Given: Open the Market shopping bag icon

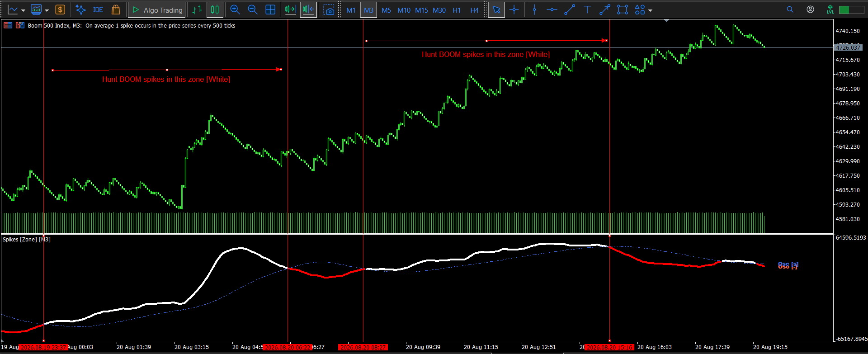Looking at the screenshot, I should click(116, 9).
